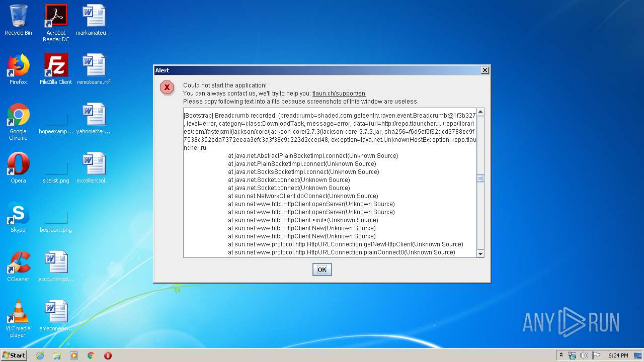Click the java.net.PlainSocketImpl.connect stack line
Image resolution: width=644 pixels, height=362 pixels.
pyautogui.click(x=302, y=164)
